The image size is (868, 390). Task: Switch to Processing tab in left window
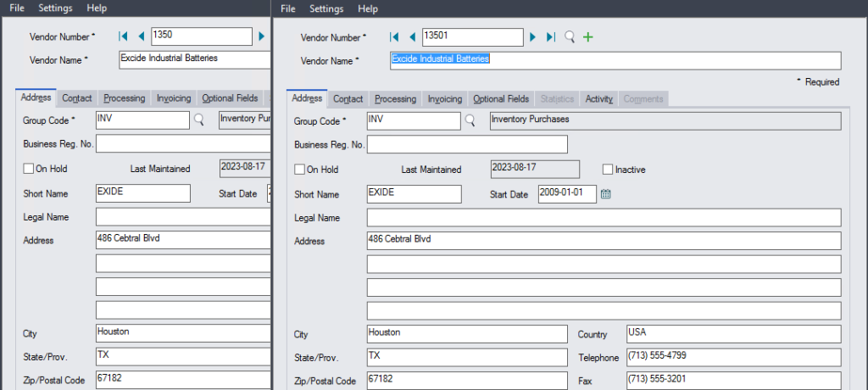[125, 98]
